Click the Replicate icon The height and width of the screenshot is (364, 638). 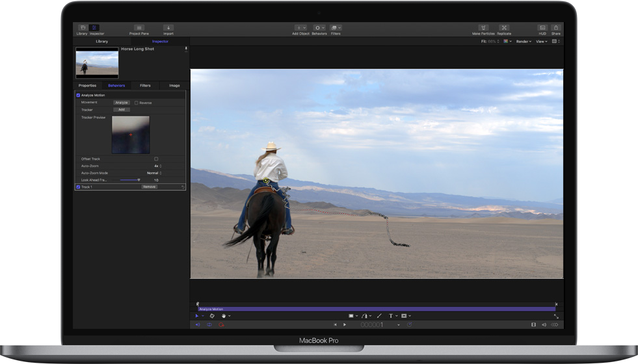504,28
